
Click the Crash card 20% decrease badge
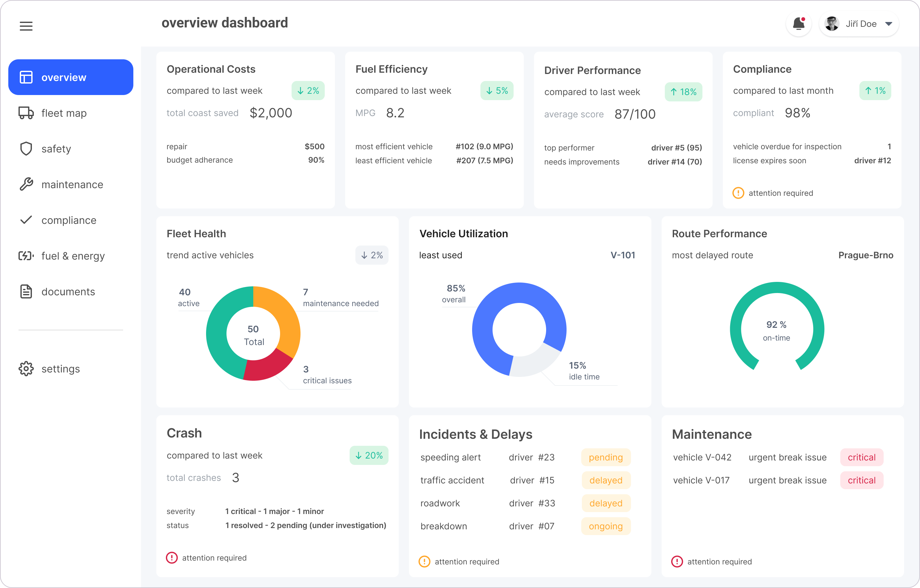point(369,456)
